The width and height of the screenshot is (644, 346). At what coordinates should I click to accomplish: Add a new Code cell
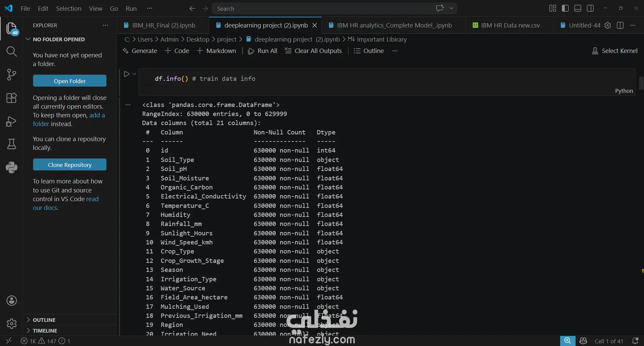[x=177, y=51]
